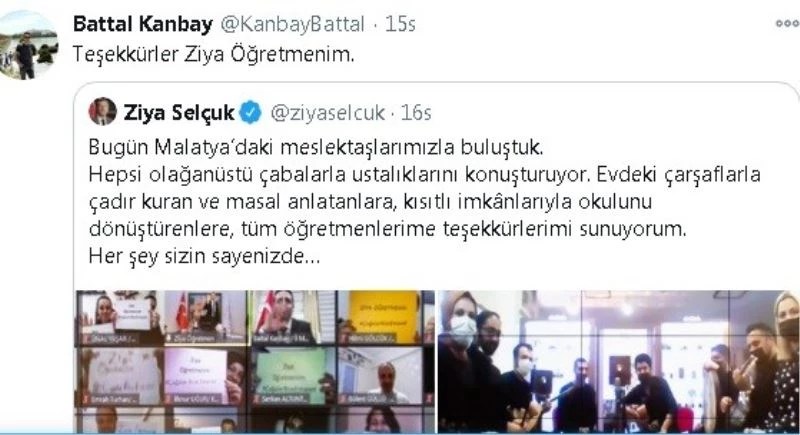Open the masked teachers group photo
800x435 pixels.
[x=619, y=361]
